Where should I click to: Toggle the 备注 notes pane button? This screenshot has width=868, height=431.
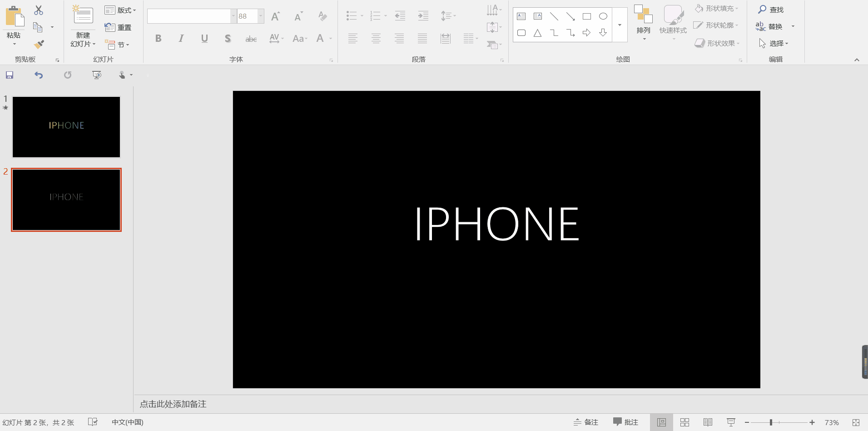tap(585, 422)
